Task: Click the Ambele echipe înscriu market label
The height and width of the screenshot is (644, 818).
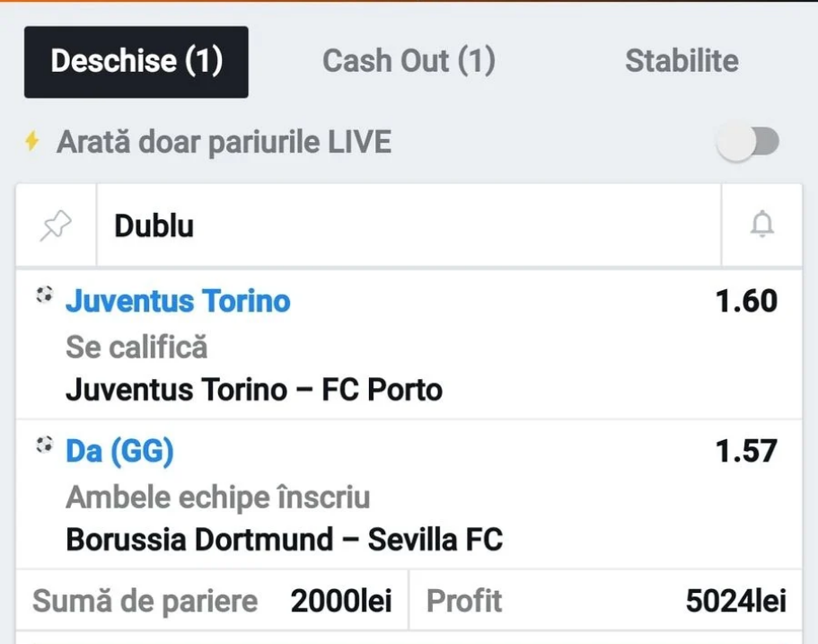Action: click(x=218, y=497)
